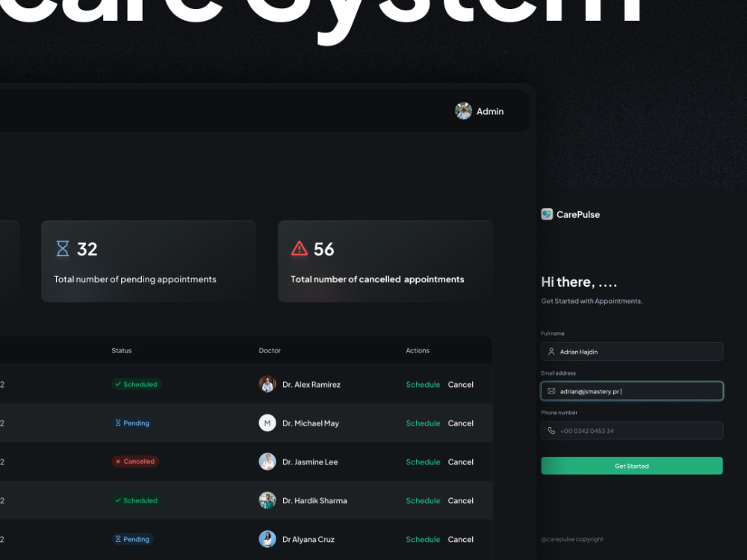Click Dr. Alex Ramirez's avatar

pyautogui.click(x=267, y=385)
